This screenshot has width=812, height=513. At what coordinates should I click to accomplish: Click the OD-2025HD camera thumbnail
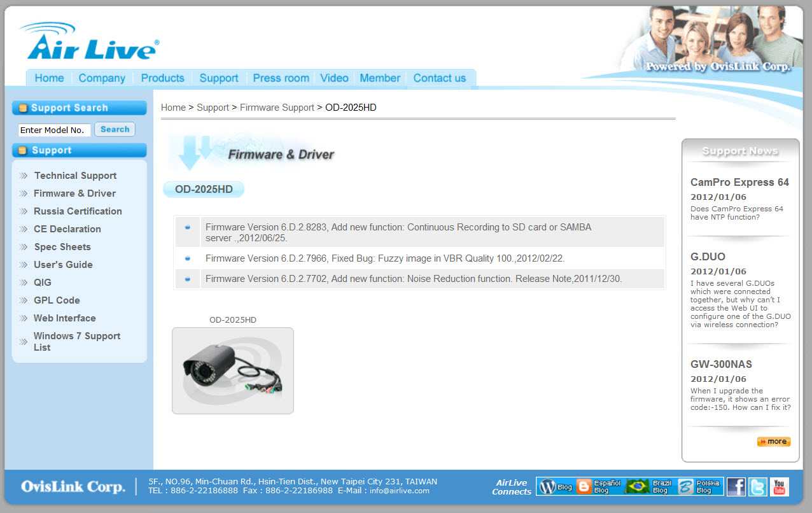coord(233,370)
